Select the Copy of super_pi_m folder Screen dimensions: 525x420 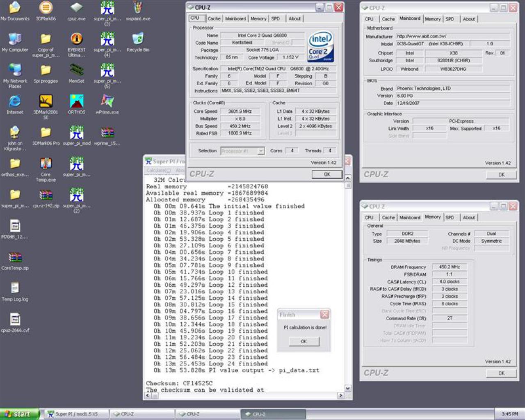pyautogui.click(x=46, y=44)
